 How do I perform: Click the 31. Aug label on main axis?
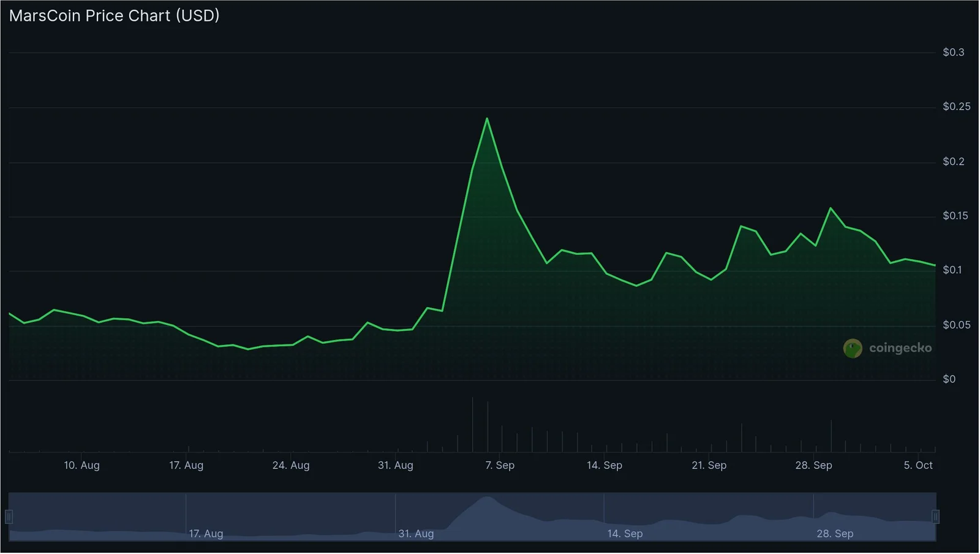(x=396, y=466)
